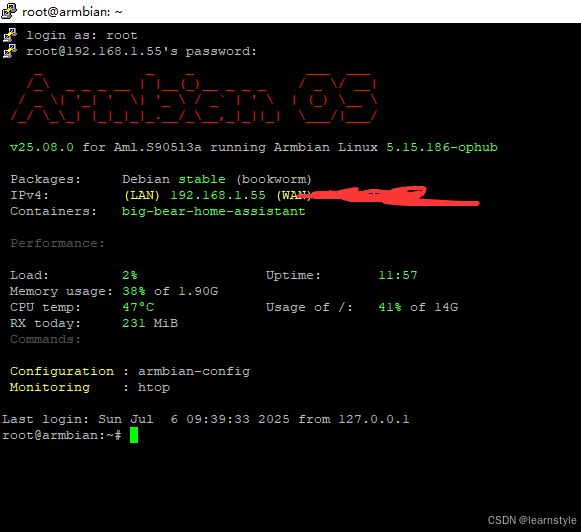Click the window title 'root@armbian: ~'

(x=72, y=12)
